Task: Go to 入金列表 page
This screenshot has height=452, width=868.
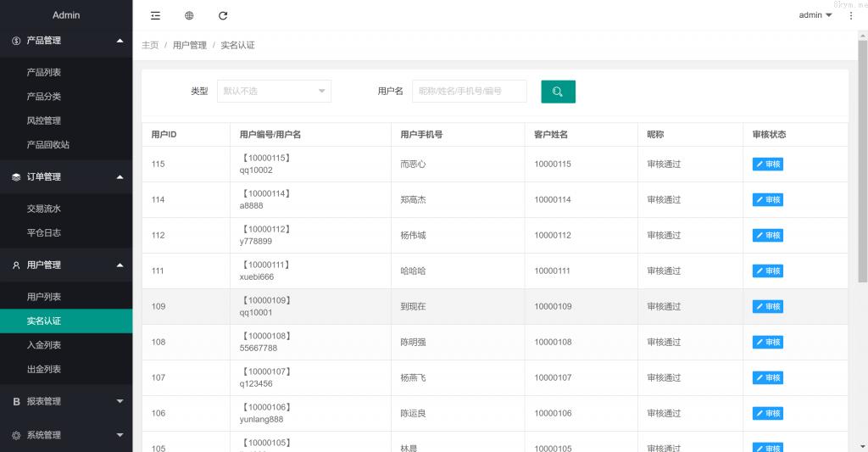Action: (x=44, y=345)
